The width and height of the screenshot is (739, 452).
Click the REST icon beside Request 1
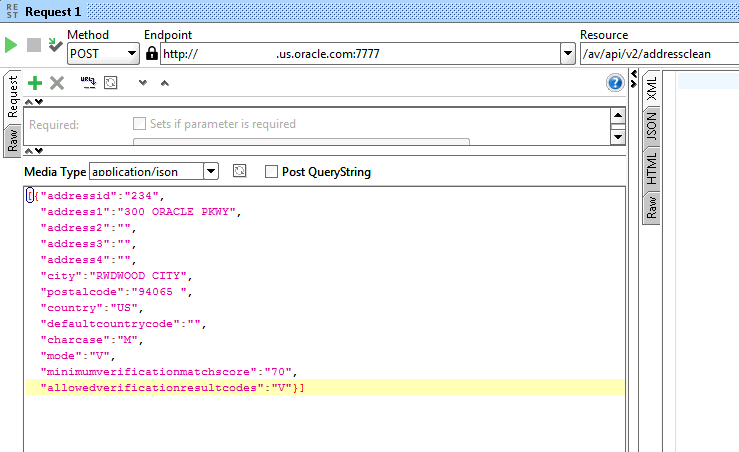tap(12, 11)
